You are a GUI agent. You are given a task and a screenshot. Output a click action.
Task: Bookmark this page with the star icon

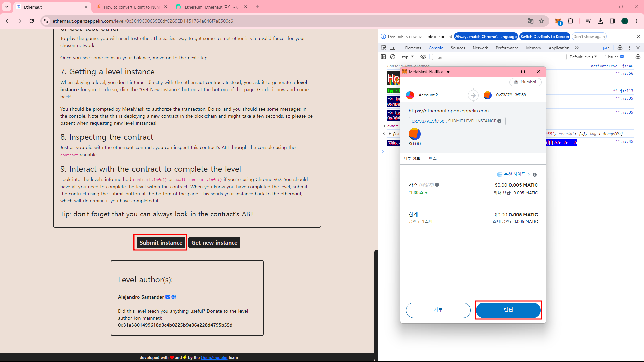click(541, 21)
